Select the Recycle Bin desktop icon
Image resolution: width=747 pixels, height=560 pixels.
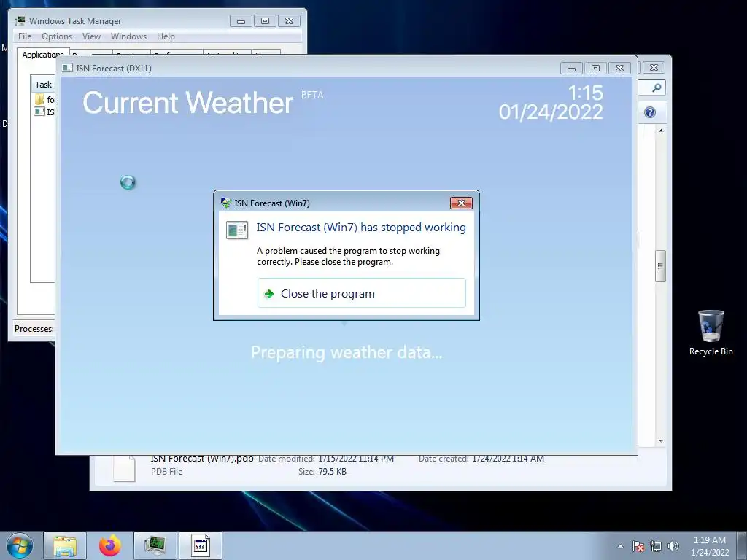[711, 332]
